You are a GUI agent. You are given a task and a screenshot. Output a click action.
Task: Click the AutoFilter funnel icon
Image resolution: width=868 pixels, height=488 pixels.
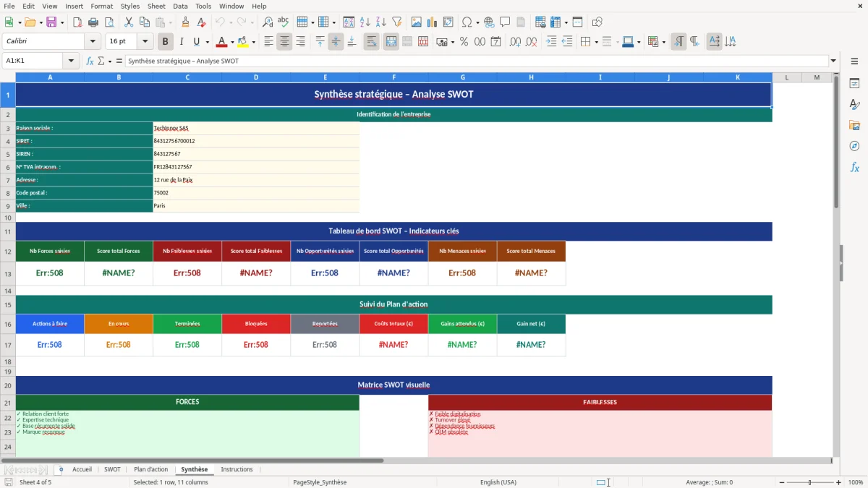396,22
